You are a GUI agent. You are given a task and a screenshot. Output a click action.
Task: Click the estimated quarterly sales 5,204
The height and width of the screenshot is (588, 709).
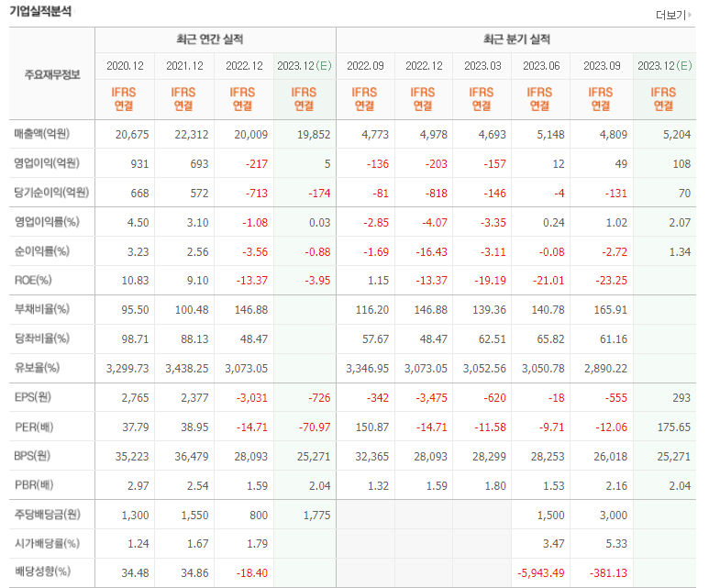(x=677, y=135)
